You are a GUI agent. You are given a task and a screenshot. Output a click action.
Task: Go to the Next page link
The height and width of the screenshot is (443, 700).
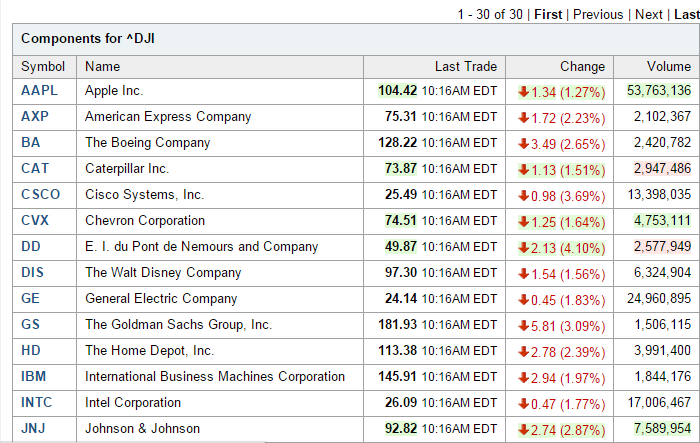point(649,14)
